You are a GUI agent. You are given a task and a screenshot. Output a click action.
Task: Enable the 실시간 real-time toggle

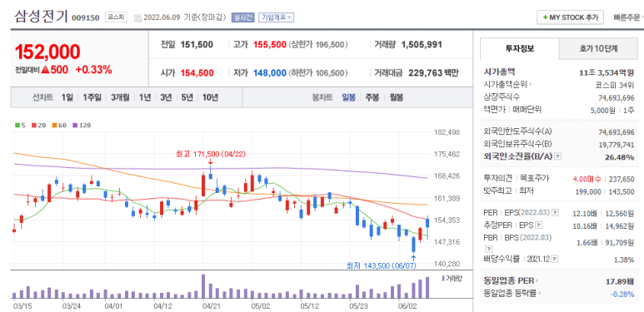click(243, 17)
